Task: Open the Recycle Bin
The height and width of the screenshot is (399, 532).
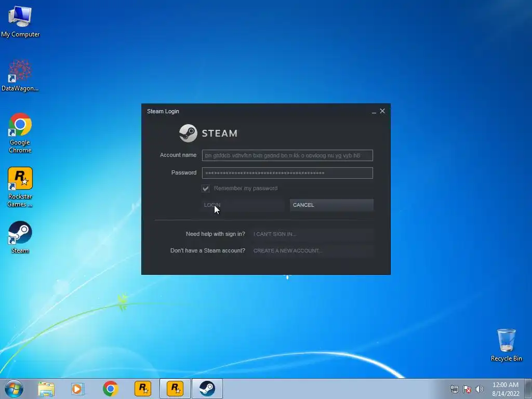Action: point(506,345)
